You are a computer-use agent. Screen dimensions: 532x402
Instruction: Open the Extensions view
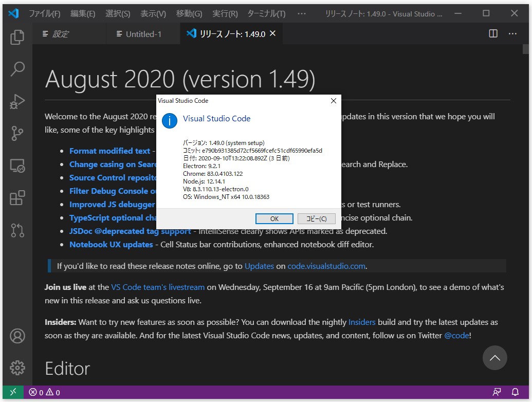point(17,198)
